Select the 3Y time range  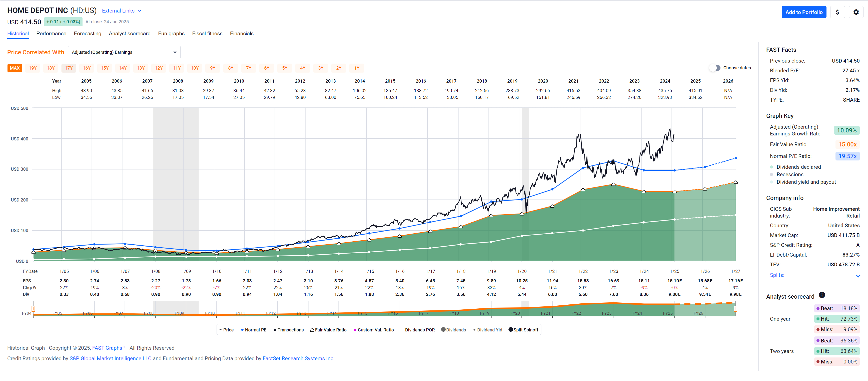321,68
